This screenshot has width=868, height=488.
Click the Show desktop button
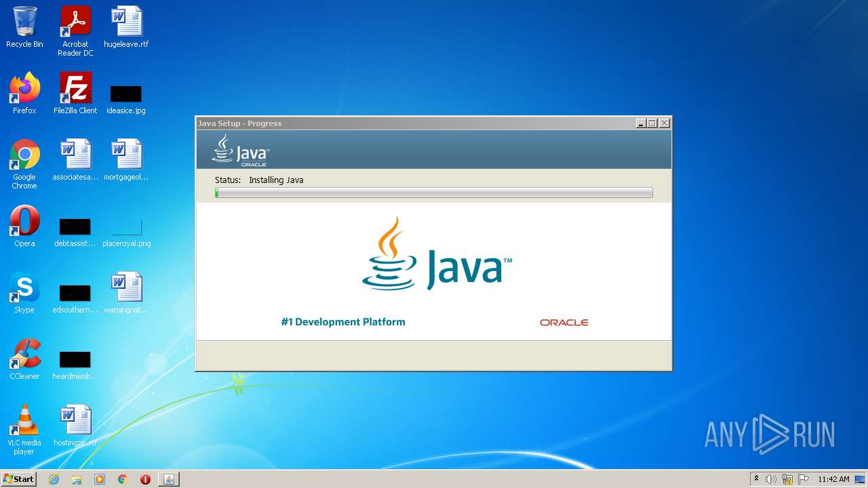[x=860, y=479]
